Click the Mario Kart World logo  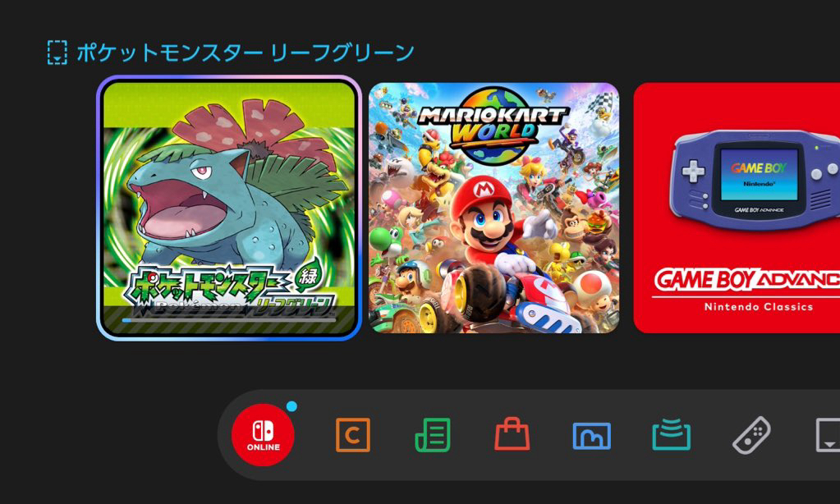493,125
